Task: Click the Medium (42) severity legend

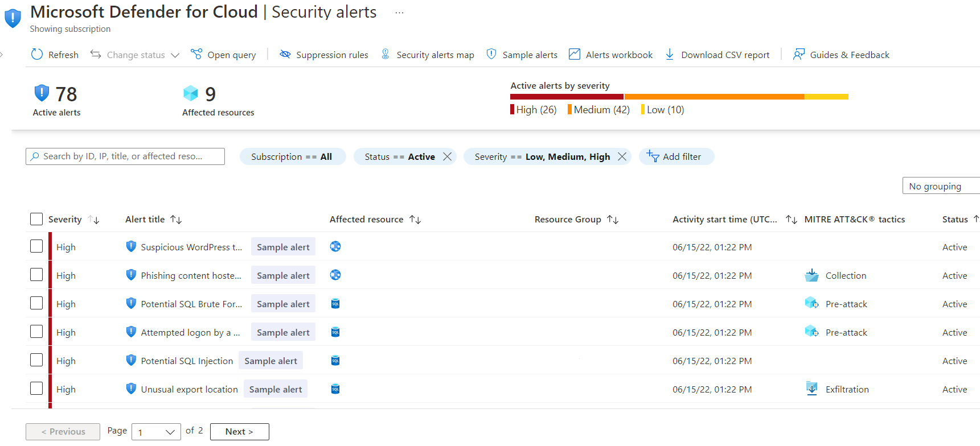Action: (599, 110)
